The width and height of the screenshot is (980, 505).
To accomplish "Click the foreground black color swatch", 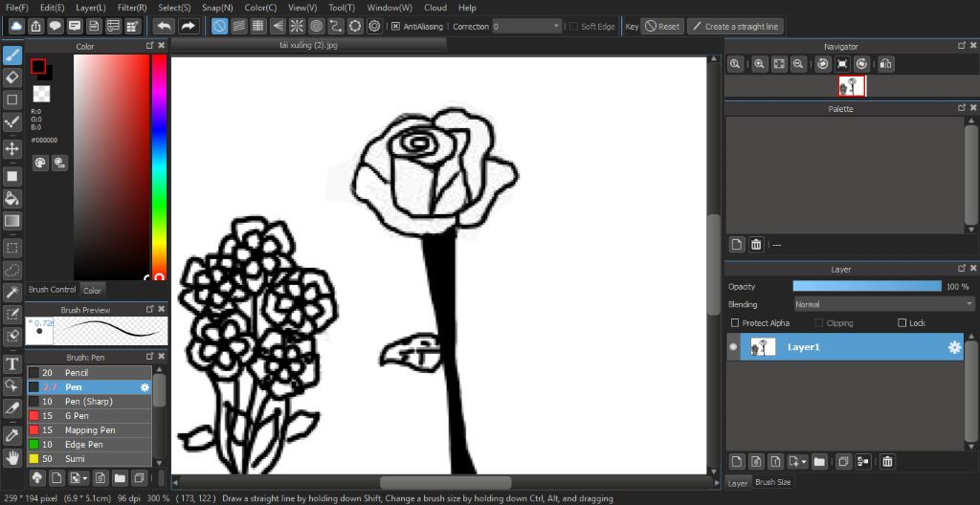I will 38,66.
